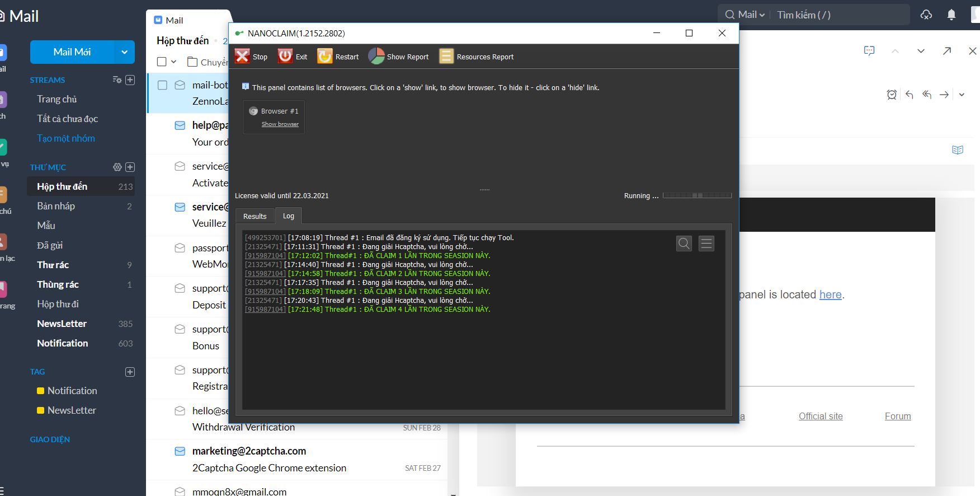Click the Stop icon in NANOCLAIM toolbar
The height and width of the screenshot is (496, 980).
click(x=242, y=56)
